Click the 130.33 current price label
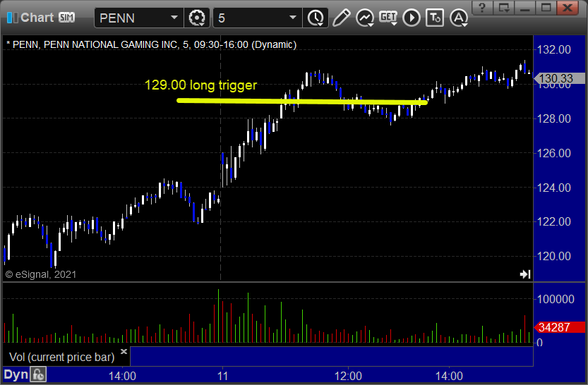The width and height of the screenshot is (588, 385). click(559, 78)
